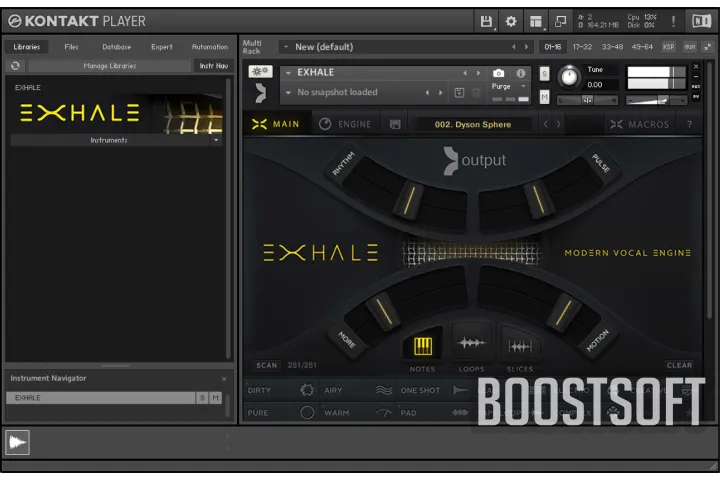Mute the EXHALE instrument in rack header

[544, 97]
